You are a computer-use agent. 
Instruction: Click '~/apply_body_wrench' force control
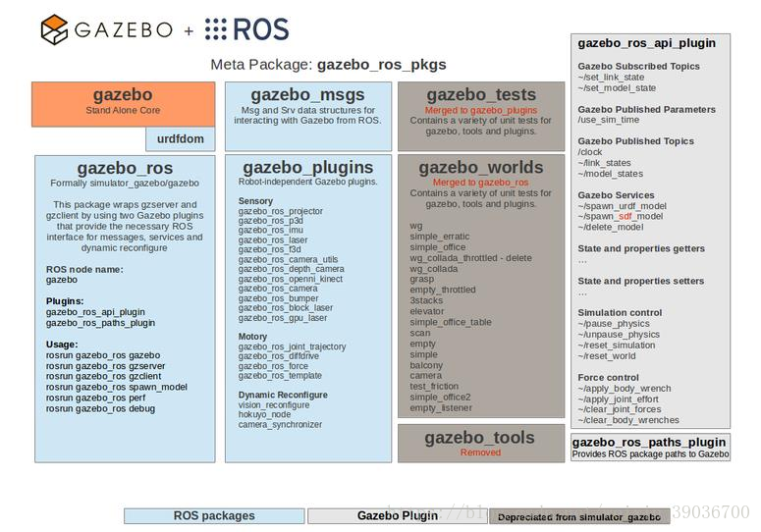click(x=625, y=389)
